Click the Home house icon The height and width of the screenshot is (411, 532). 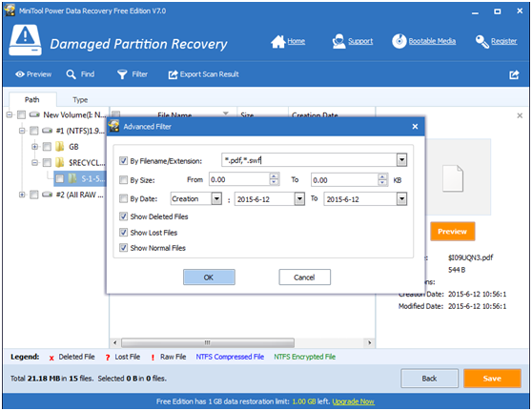click(x=277, y=41)
